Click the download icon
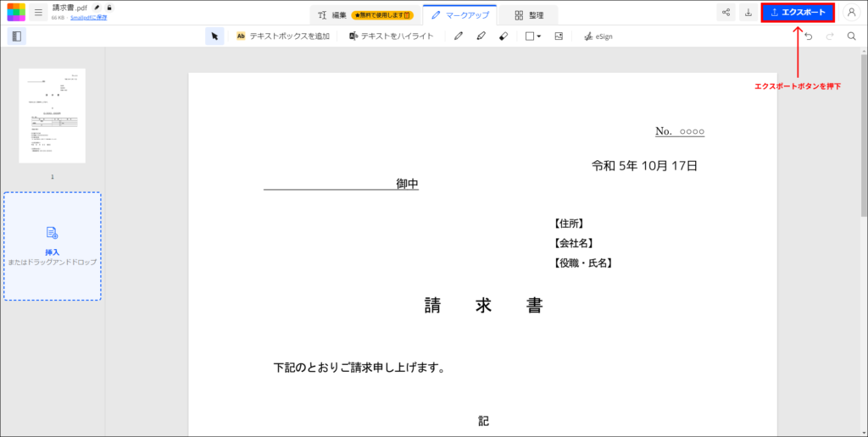Image resolution: width=868 pixels, height=437 pixels. click(748, 12)
